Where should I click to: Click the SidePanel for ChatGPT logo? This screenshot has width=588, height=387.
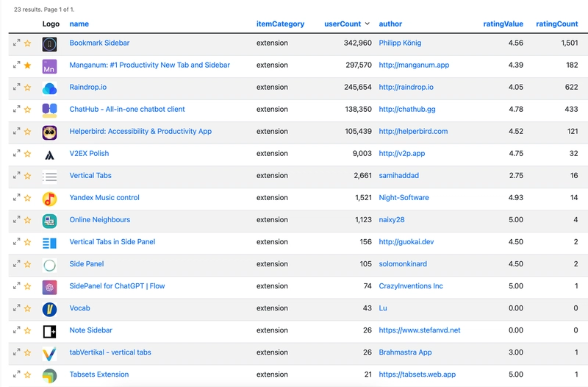(49, 288)
